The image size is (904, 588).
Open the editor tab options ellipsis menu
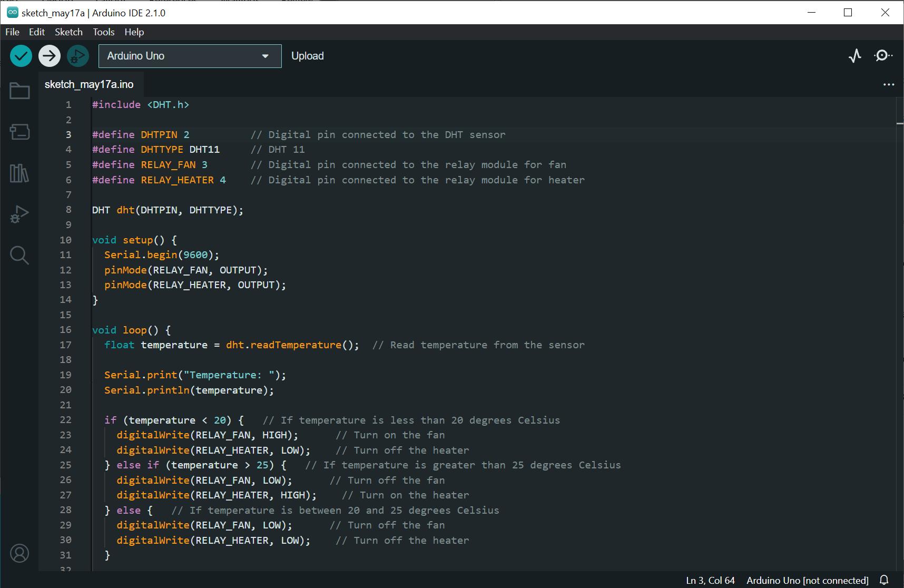889,84
